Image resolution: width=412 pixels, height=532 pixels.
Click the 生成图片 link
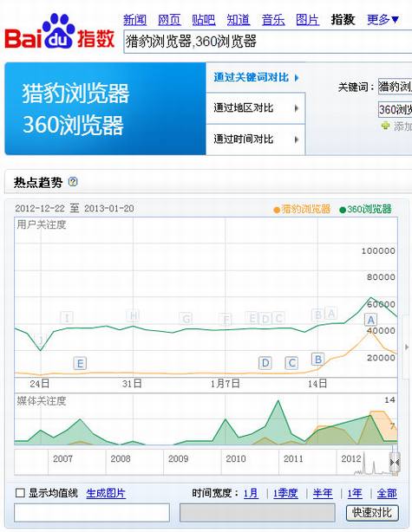tap(106, 493)
